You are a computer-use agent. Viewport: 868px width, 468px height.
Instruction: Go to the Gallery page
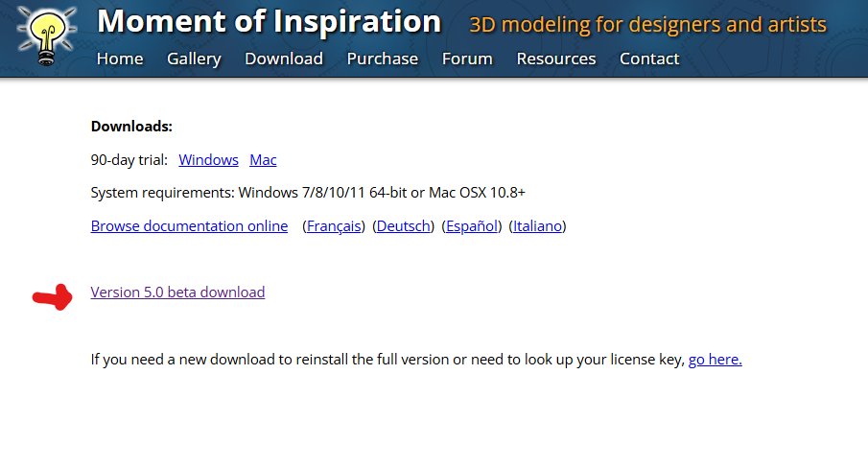194,58
